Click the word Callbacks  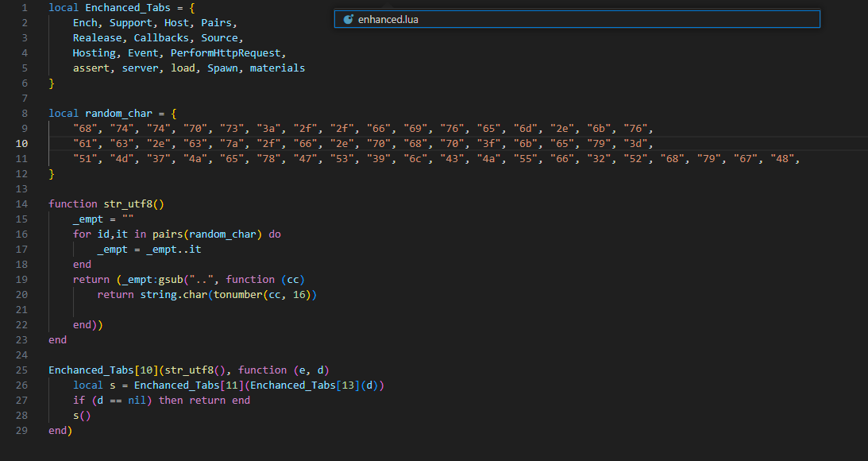click(161, 37)
